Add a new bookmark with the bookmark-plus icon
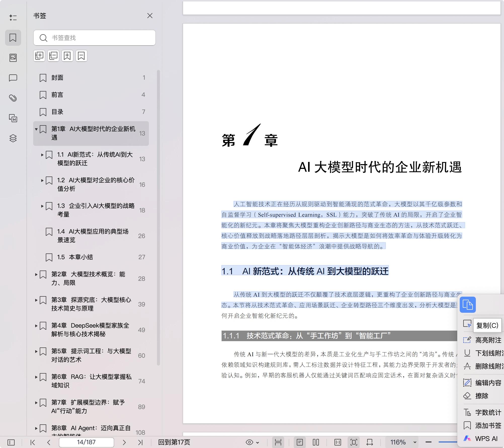Viewport: 504px width, 448px height. (67, 56)
